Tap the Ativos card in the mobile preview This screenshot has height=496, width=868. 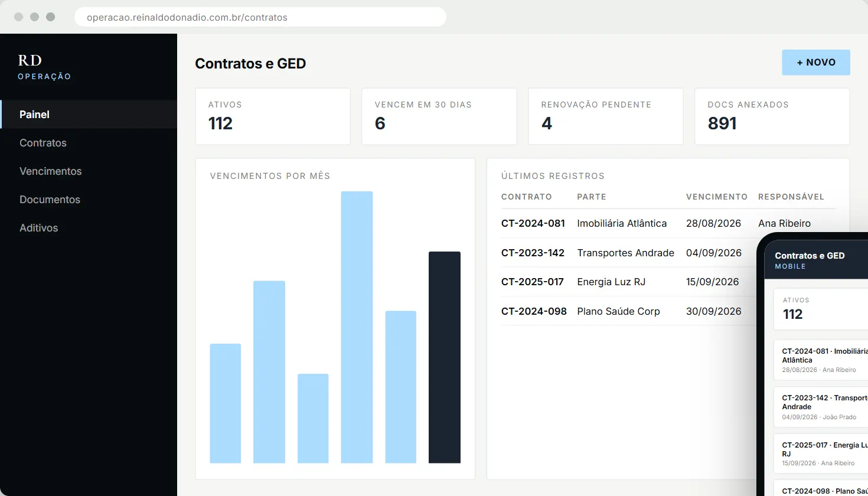[x=821, y=309]
